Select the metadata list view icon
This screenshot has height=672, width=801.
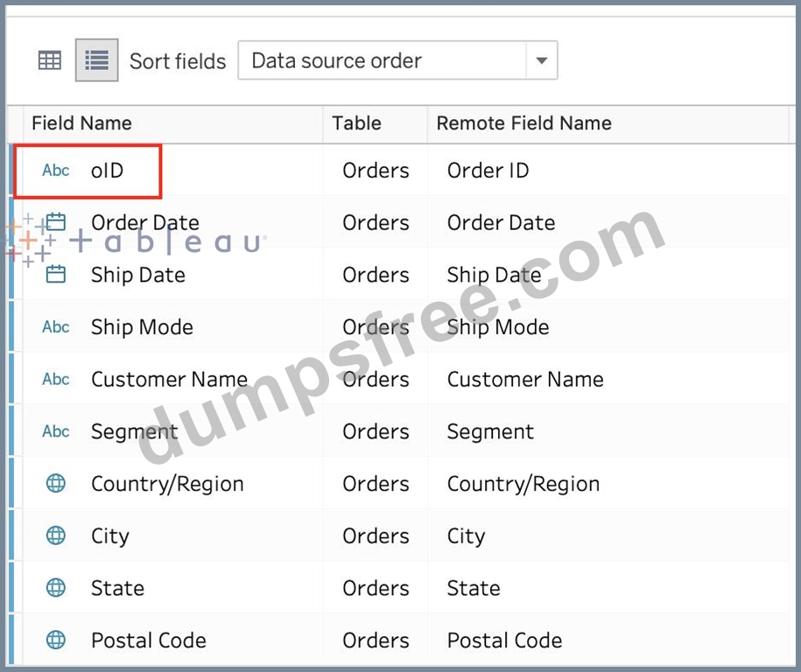tap(96, 60)
